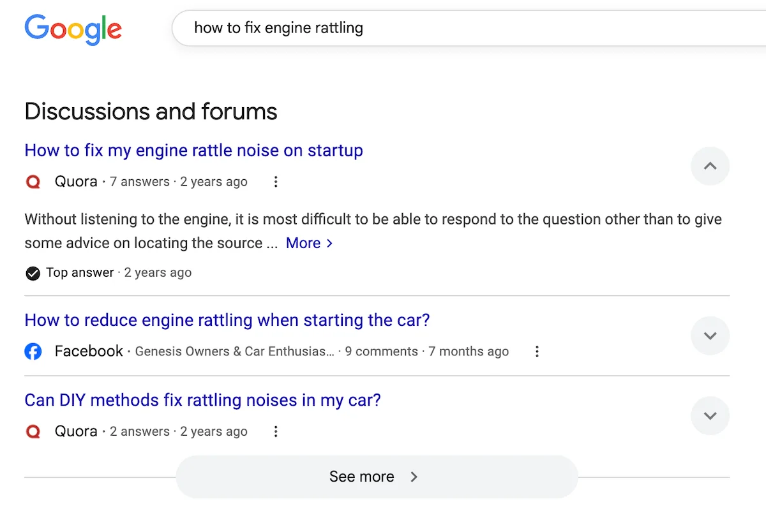Collapse the first Quora result with the chevron

710,166
